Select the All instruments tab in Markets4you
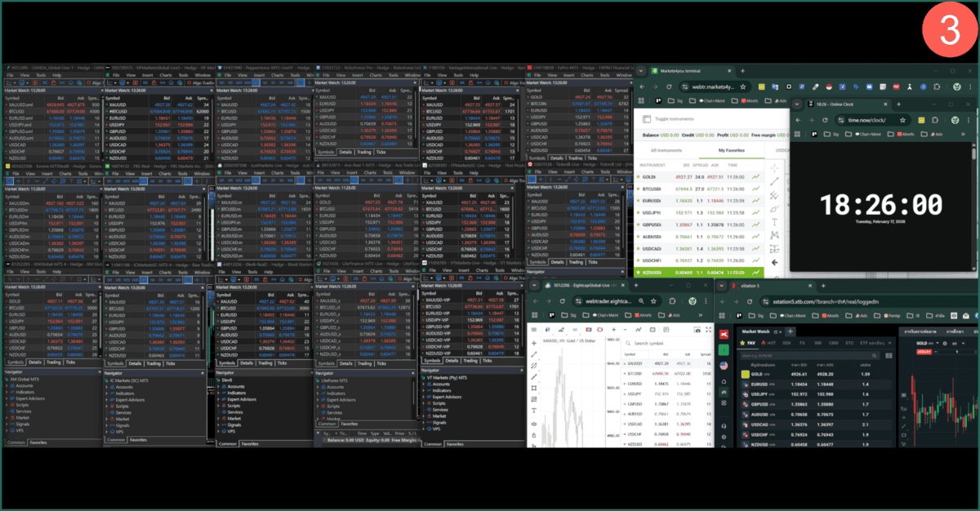 tap(668, 150)
